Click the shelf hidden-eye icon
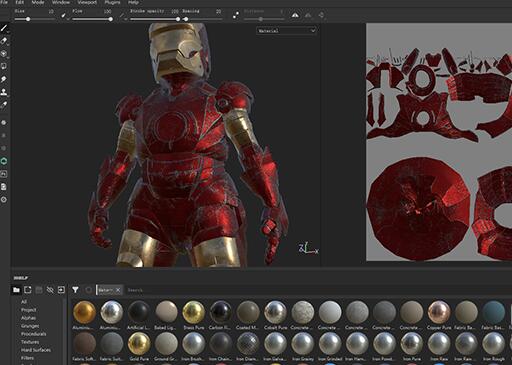Screen dimensions: 512x365 (50, 290)
